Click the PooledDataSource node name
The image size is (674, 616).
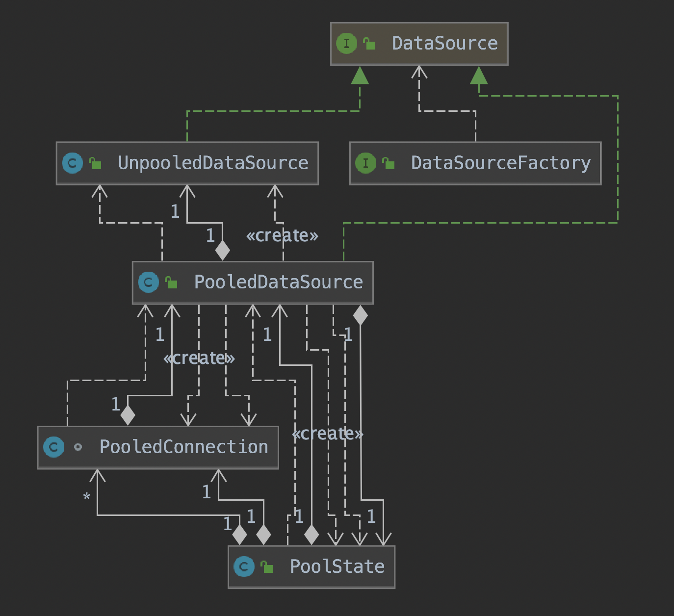tap(278, 282)
